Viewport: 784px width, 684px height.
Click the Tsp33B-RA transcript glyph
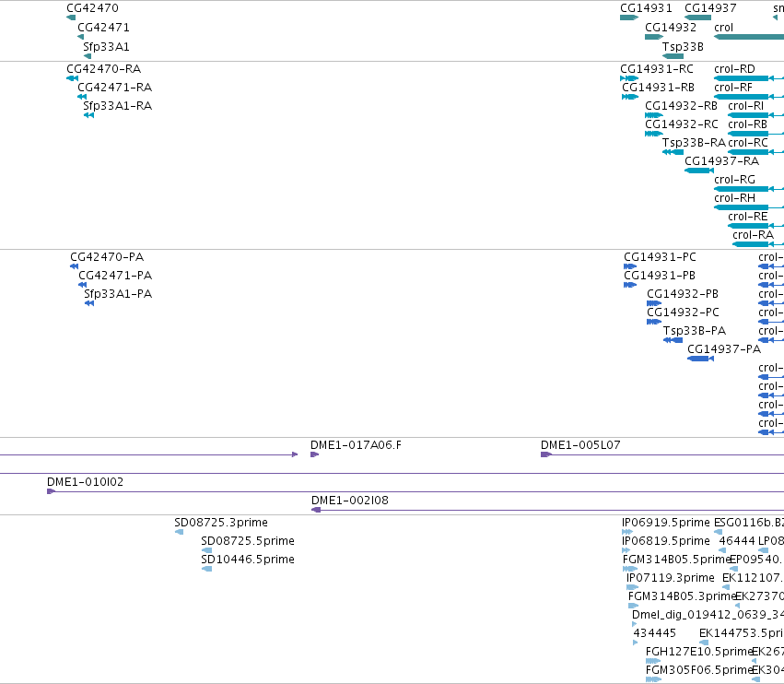click(673, 152)
